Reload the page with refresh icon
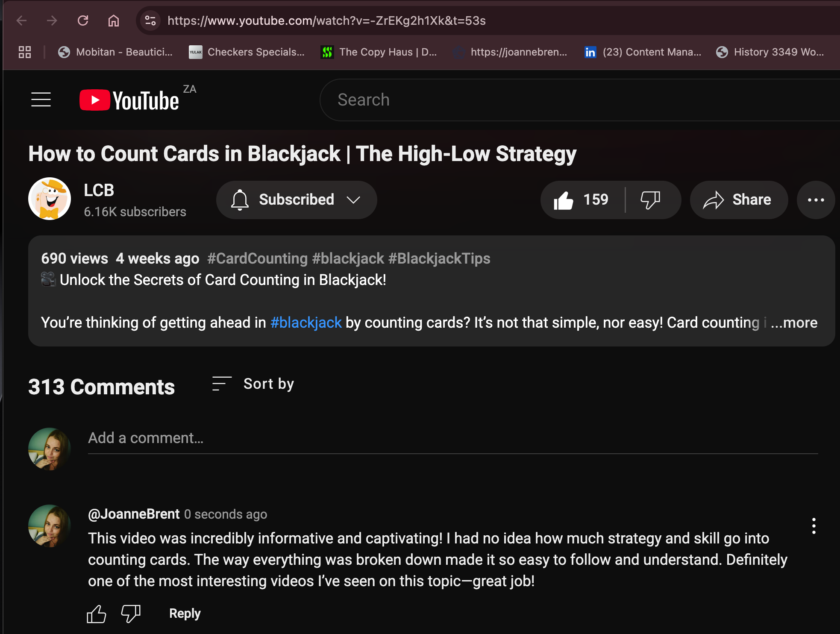The width and height of the screenshot is (840, 634). point(83,21)
